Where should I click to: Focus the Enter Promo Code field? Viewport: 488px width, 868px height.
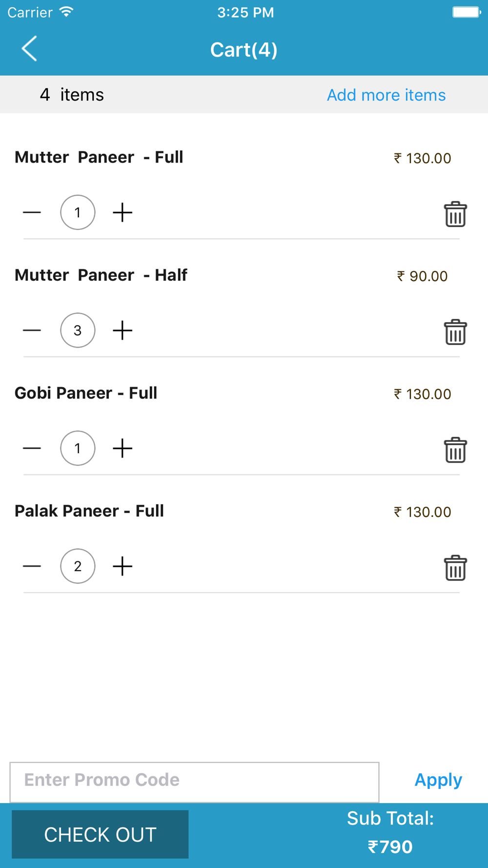194,782
